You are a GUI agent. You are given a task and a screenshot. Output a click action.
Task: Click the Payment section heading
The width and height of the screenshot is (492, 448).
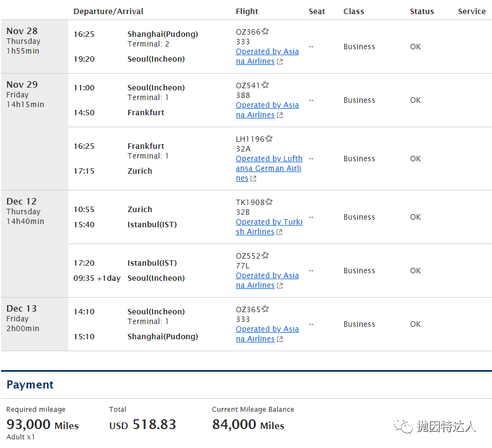point(30,385)
